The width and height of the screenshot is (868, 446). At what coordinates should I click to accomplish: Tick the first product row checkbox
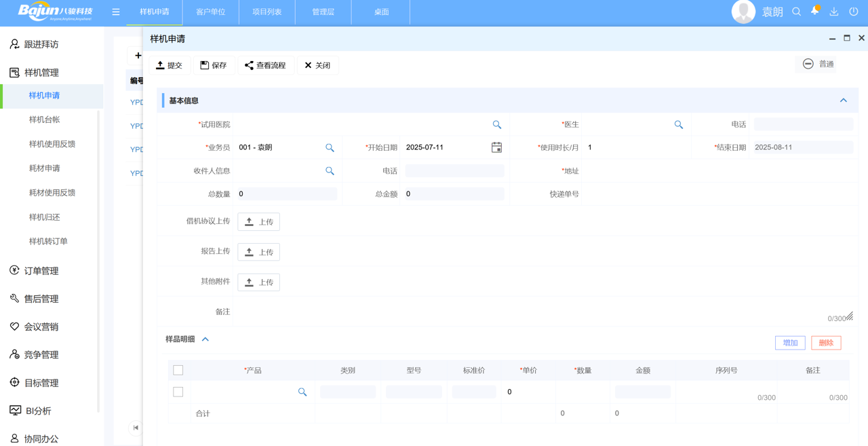click(x=178, y=392)
